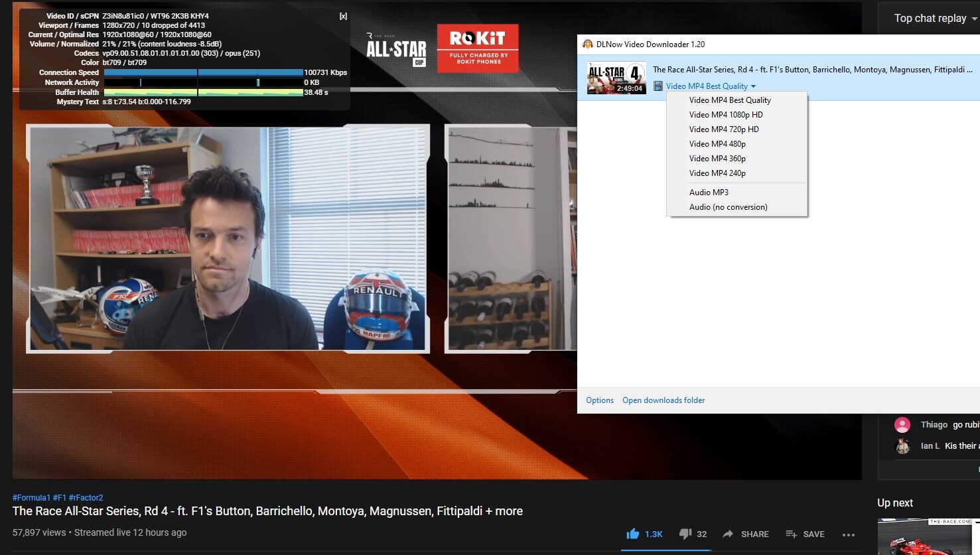Click the dislike thumbs-down icon
The width and height of the screenshot is (980, 555).
point(685,534)
